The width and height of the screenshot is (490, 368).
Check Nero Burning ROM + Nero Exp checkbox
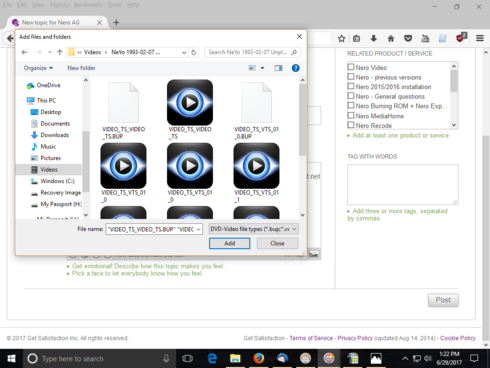(x=351, y=105)
